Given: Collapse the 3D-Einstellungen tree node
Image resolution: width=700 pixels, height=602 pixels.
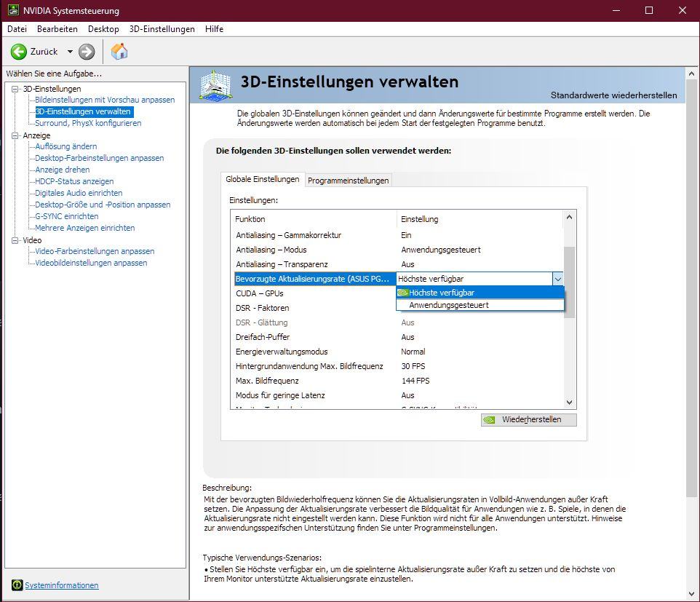Looking at the screenshot, I should (x=15, y=89).
